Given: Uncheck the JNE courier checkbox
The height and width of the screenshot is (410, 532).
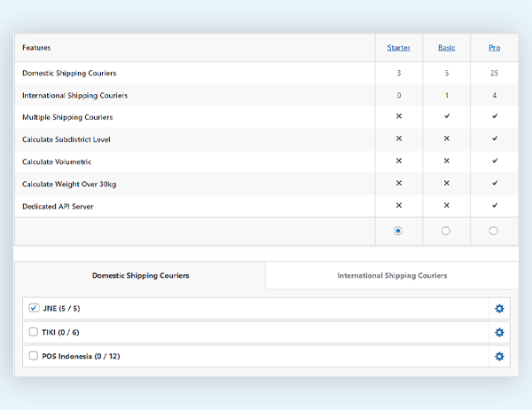Looking at the screenshot, I should (34, 308).
